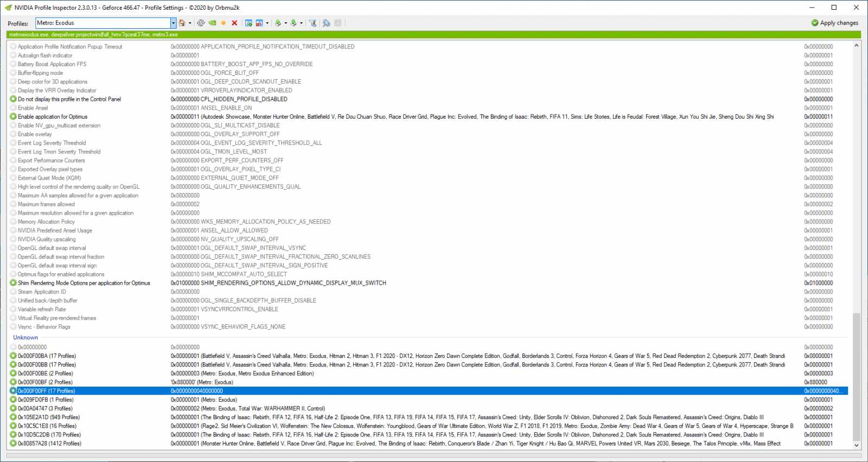Select 'Event Log Severity Threshold' row
This screenshot has width=868, height=462.
429,143
